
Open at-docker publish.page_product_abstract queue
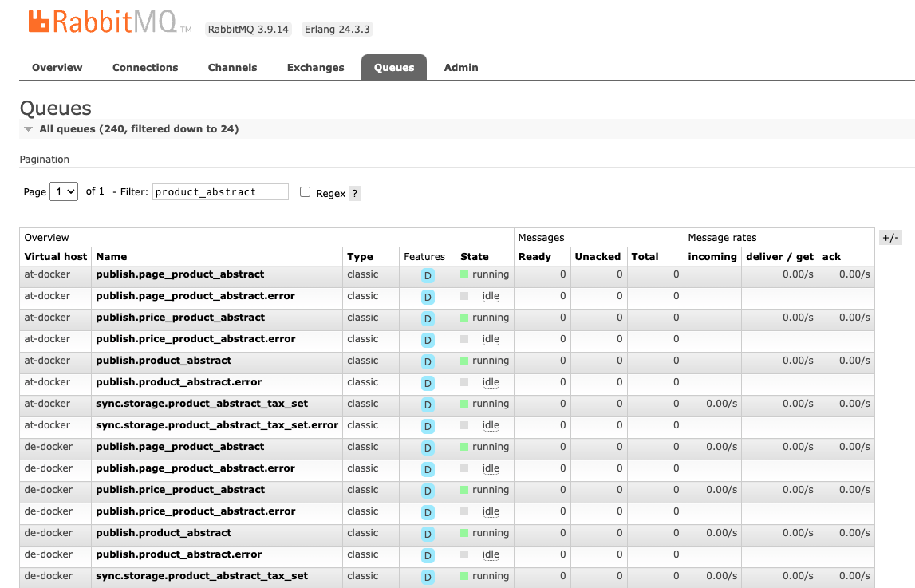179,274
